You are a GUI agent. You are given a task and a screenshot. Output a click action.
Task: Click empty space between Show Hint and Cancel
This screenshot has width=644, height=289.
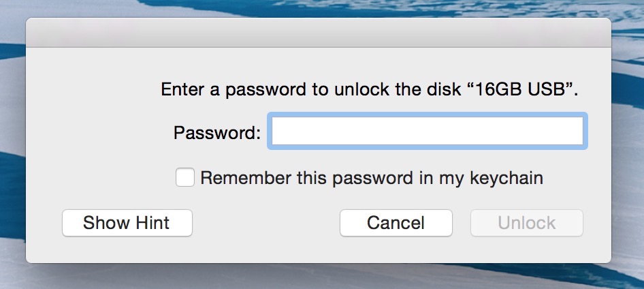[x=265, y=223]
